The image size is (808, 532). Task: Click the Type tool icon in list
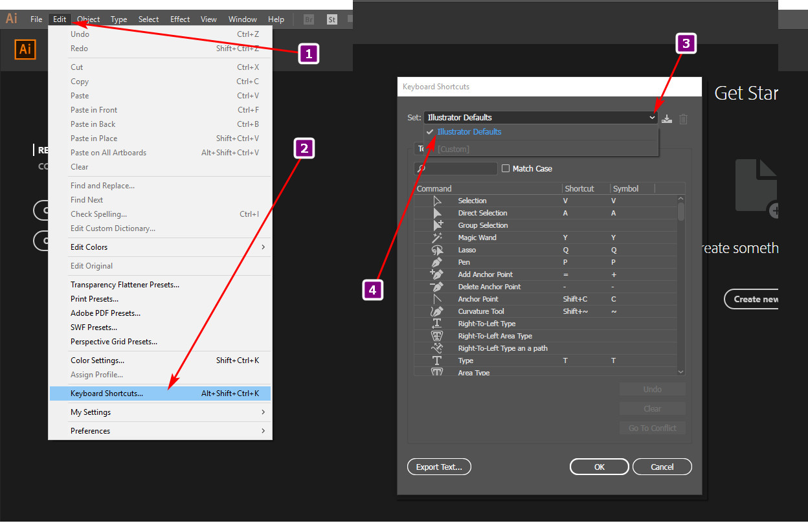[437, 360]
